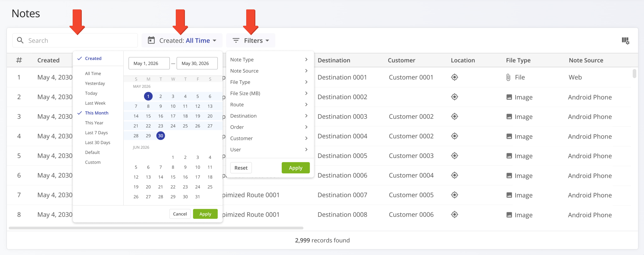The height and width of the screenshot is (255, 644).
Task: Select May 1 in the calendar
Action: [148, 96]
